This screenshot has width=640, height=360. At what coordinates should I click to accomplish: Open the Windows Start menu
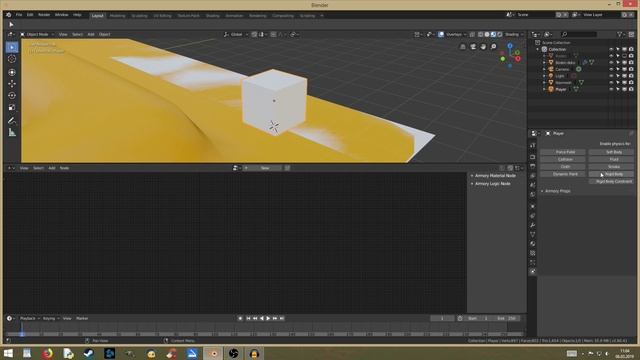[8, 353]
